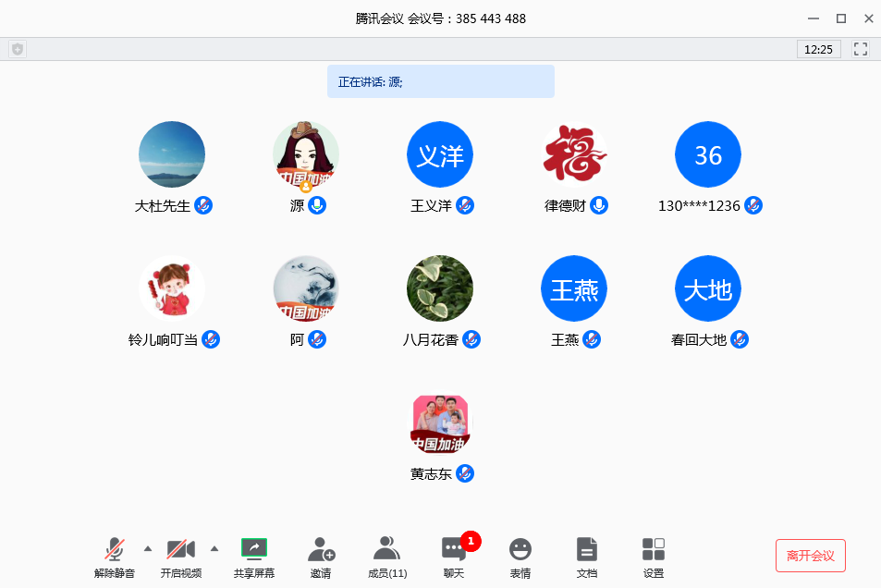
Task: Select 八月花香's green leaves avatar
Action: (440, 288)
